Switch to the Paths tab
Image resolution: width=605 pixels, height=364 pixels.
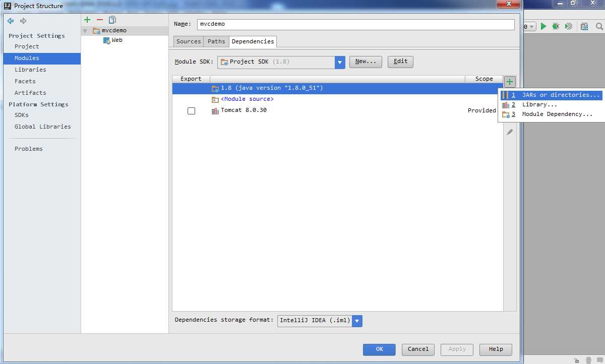point(216,41)
